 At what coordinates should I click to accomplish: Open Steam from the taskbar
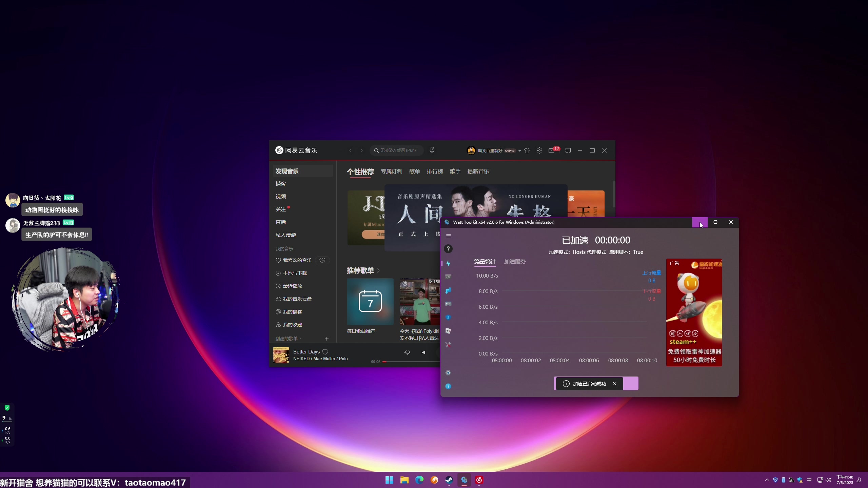point(449,480)
